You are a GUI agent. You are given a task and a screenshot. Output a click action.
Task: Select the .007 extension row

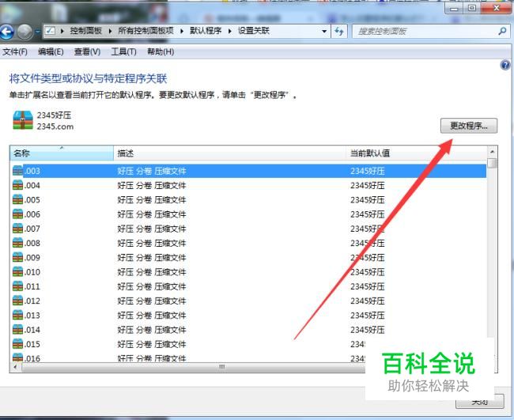coord(248,229)
